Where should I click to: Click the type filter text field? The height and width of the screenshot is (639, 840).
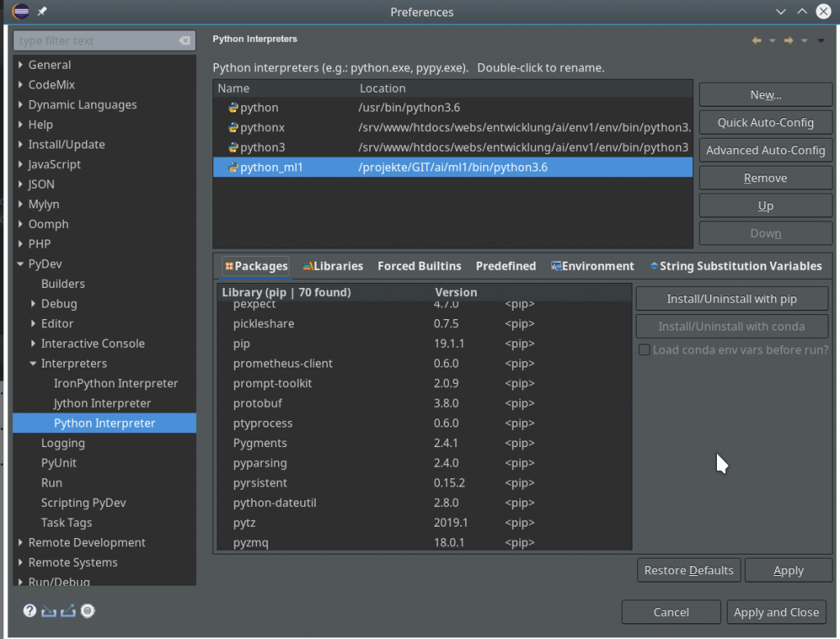[x=90, y=39]
